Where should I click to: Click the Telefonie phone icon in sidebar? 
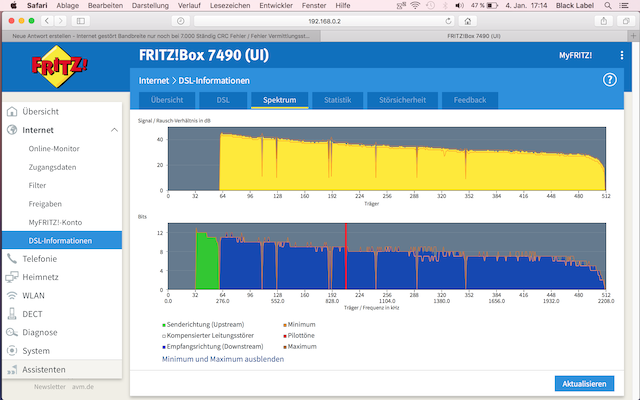point(11,258)
